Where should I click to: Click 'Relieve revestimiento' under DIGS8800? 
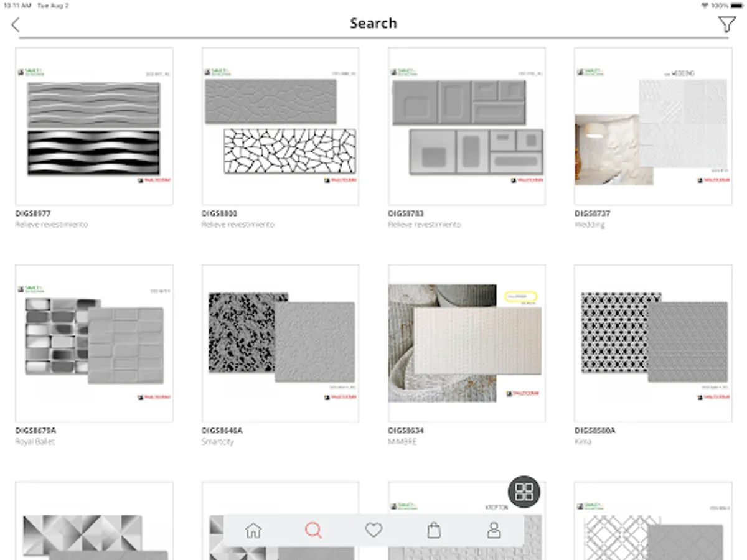pos(238,225)
